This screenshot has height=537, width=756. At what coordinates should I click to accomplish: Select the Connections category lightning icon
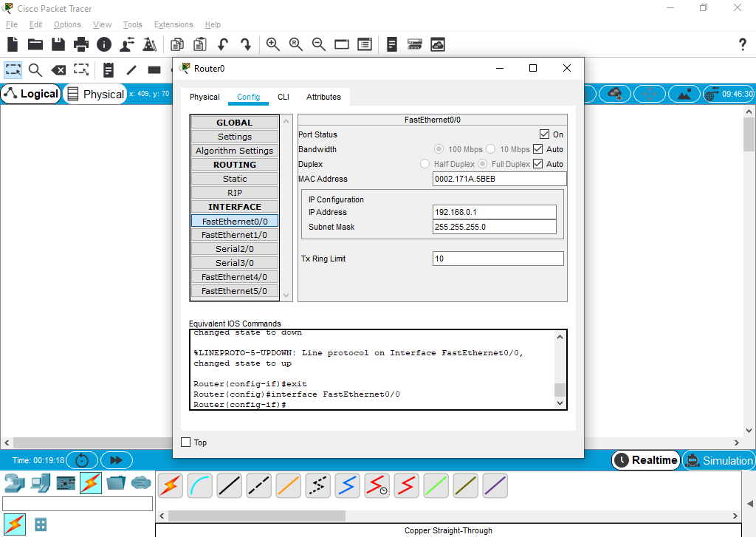91,483
